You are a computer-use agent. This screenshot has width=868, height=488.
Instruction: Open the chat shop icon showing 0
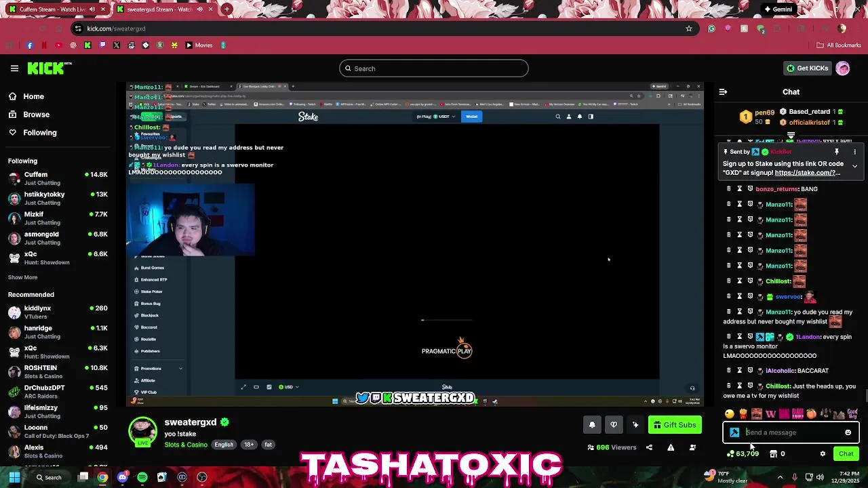(x=777, y=454)
